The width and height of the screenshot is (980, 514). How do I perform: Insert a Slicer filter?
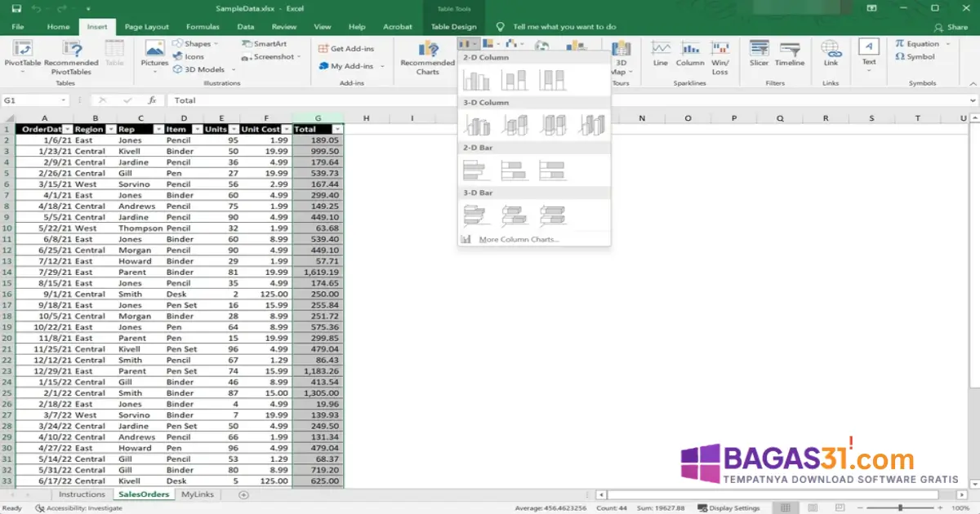[759, 54]
